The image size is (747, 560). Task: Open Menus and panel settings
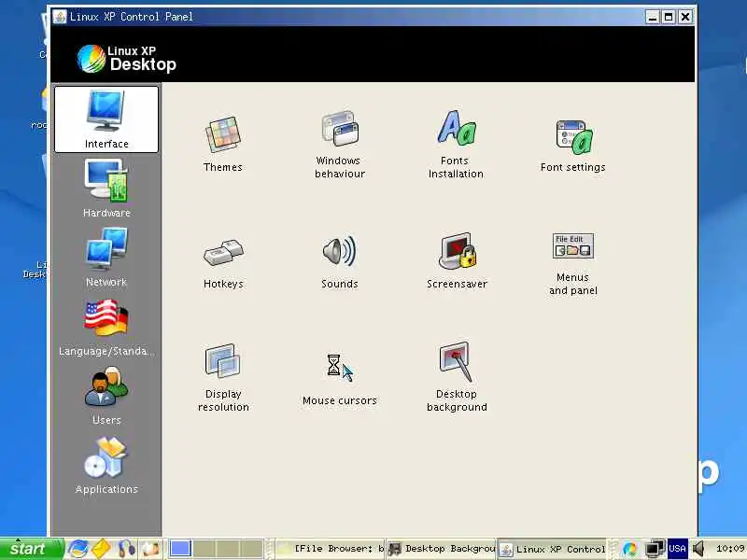coord(573,264)
